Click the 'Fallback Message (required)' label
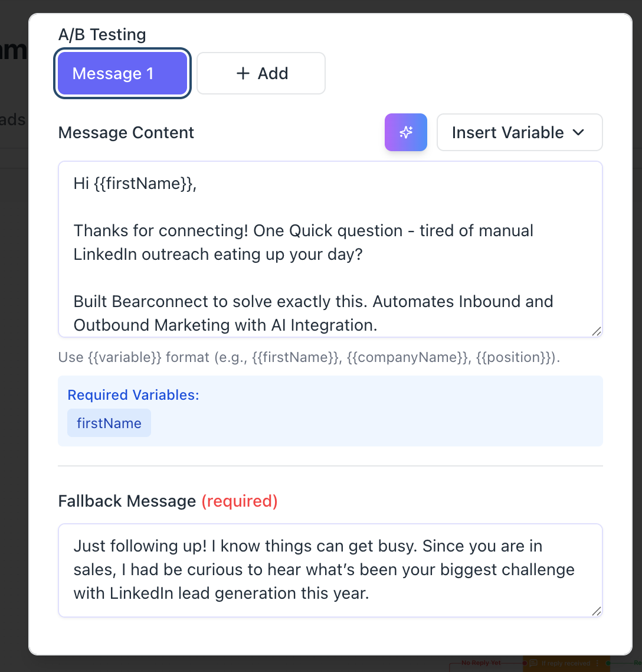 pyautogui.click(x=168, y=501)
